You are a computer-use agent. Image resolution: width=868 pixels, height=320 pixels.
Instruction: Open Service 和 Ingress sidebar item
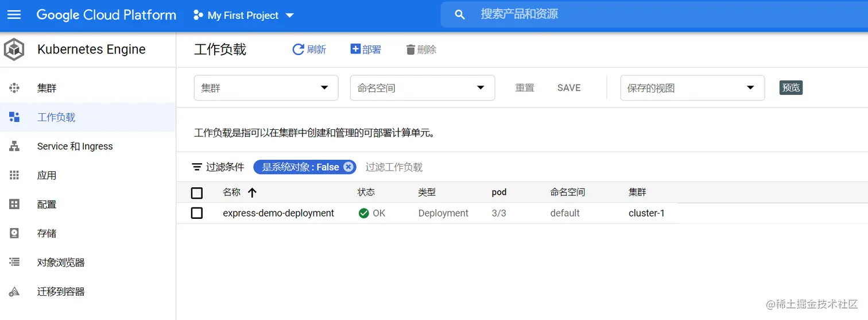pyautogui.click(x=88, y=146)
